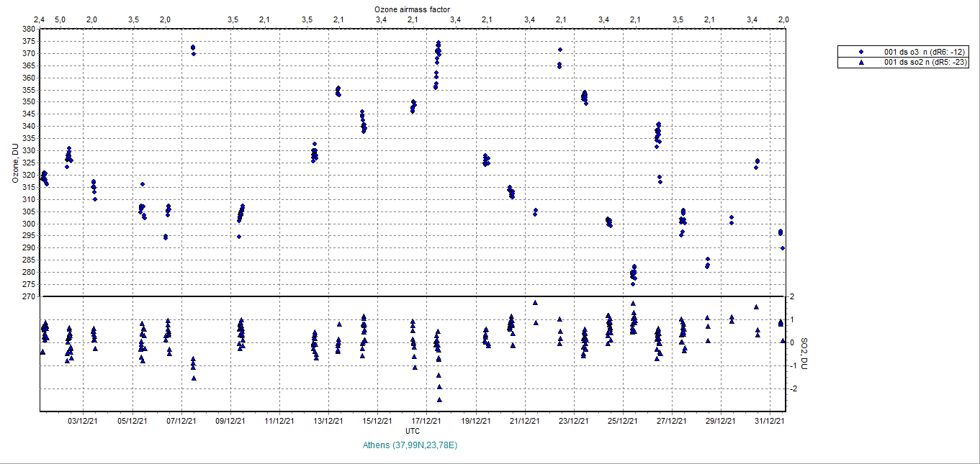Click the triangle marker in the so2 legend entry
The height and width of the screenshot is (464, 980).
coord(860,63)
